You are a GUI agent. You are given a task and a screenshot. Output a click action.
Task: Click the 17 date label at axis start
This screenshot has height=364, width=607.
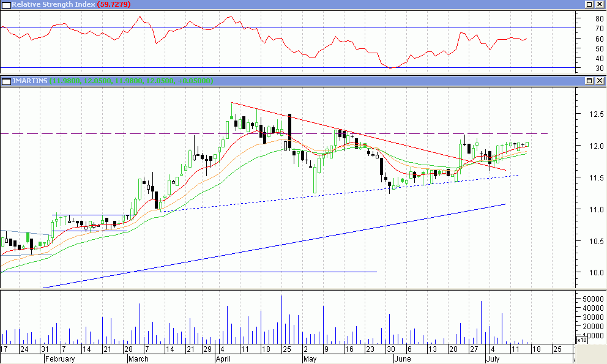[4, 349]
